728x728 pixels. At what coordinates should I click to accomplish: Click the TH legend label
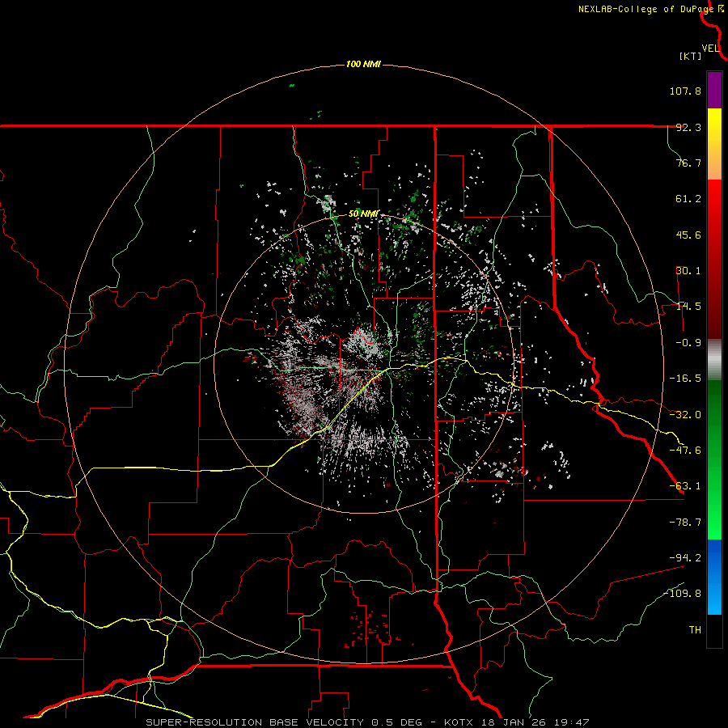coord(695,630)
